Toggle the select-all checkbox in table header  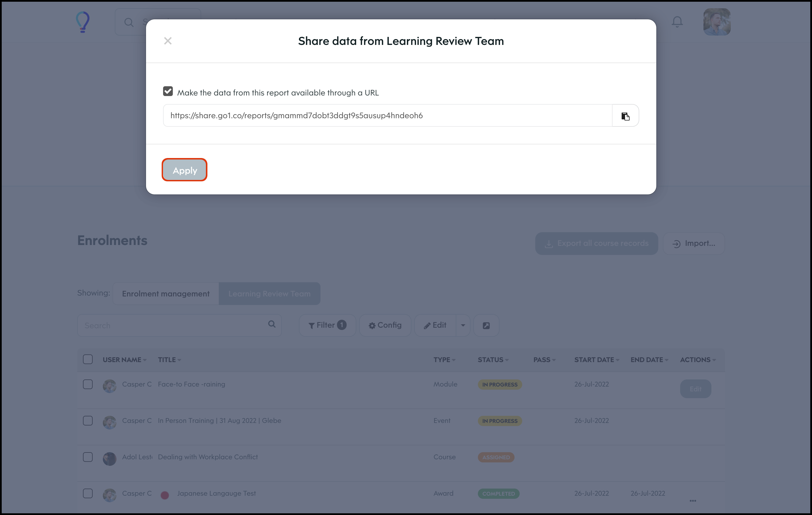tap(88, 359)
